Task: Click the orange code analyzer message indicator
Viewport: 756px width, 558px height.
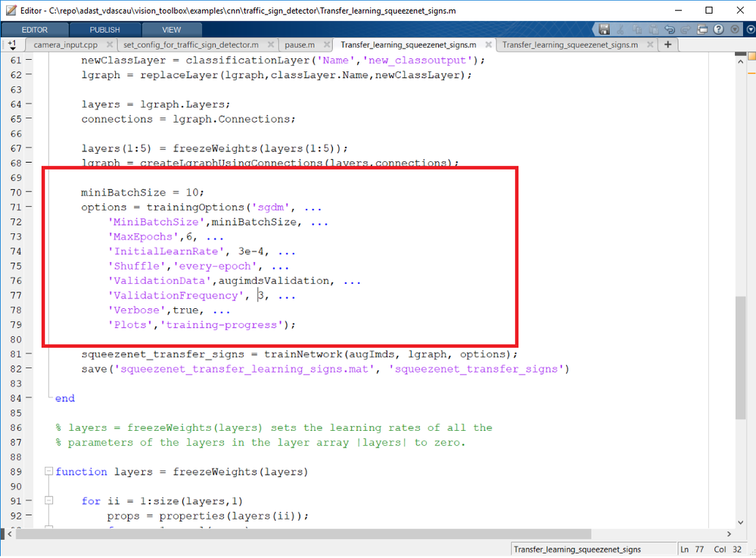Action: 751,57
